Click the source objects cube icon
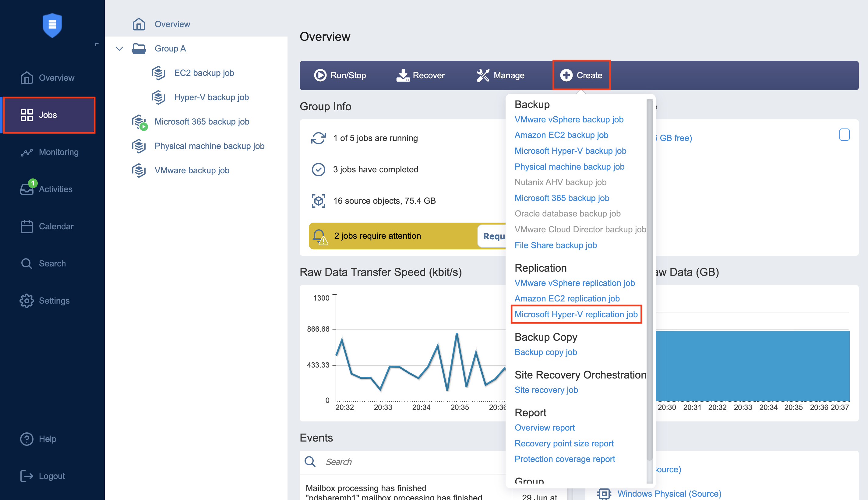The image size is (868, 500). pos(318,201)
